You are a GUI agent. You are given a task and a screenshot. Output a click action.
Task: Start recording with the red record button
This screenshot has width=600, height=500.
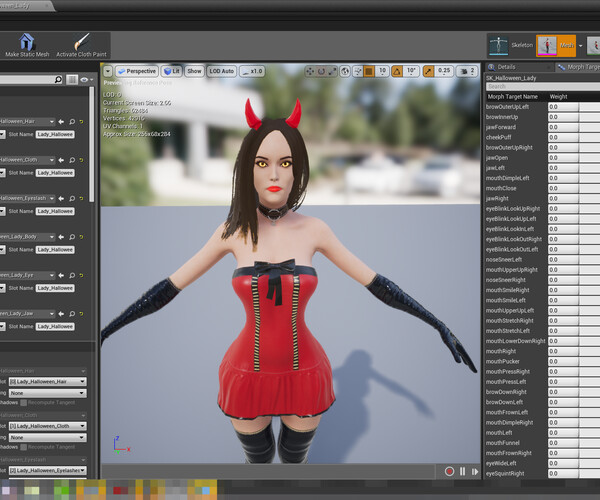tap(450, 471)
